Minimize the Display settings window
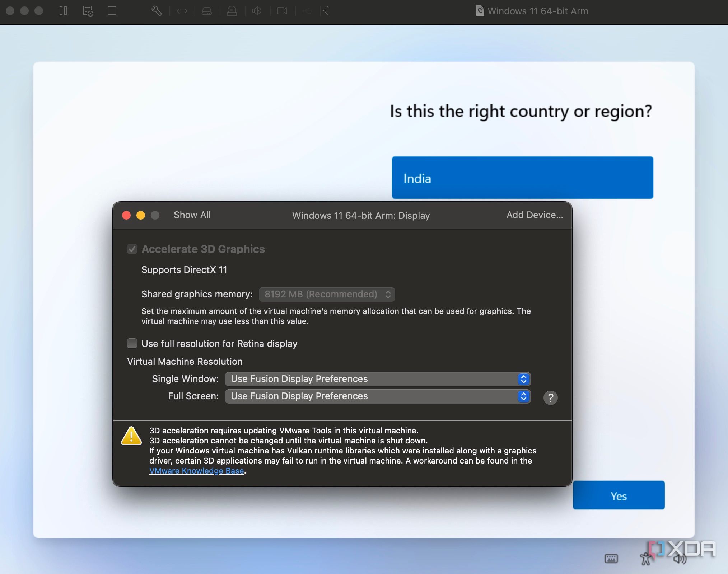The image size is (728, 574). (141, 215)
